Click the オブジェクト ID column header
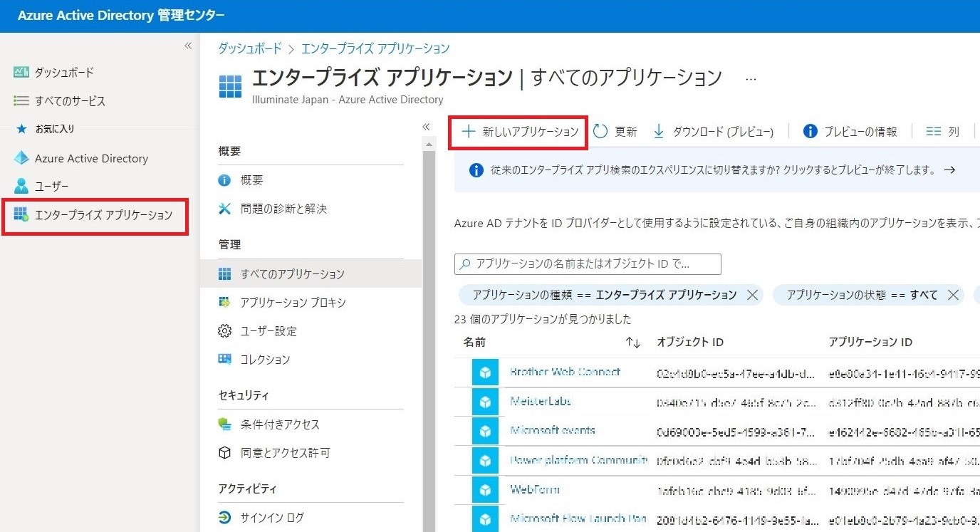The image size is (980, 532). pos(690,343)
